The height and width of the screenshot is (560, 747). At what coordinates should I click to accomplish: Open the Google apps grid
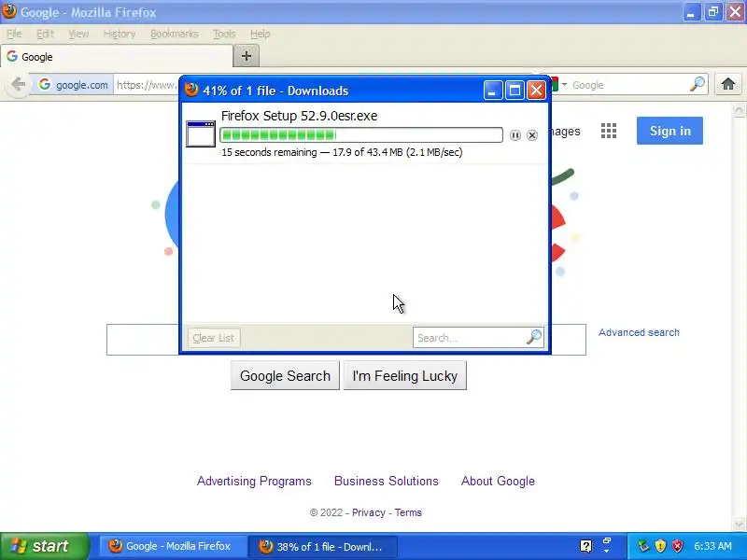[609, 131]
